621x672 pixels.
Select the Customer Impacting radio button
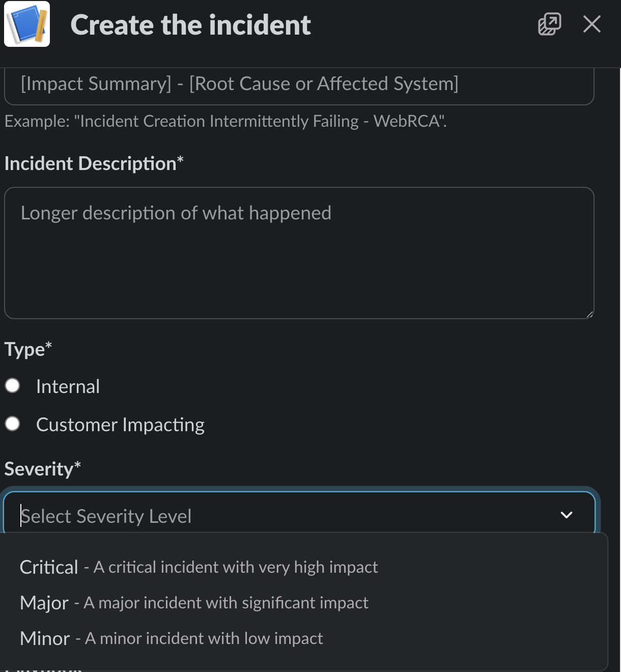click(x=13, y=424)
